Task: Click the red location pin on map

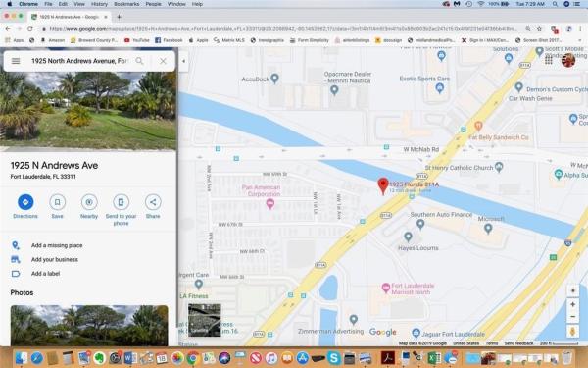Action: pyautogui.click(x=383, y=185)
